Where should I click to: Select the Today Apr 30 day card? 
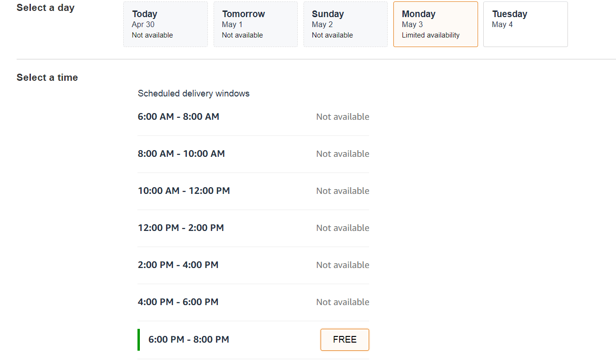[165, 24]
